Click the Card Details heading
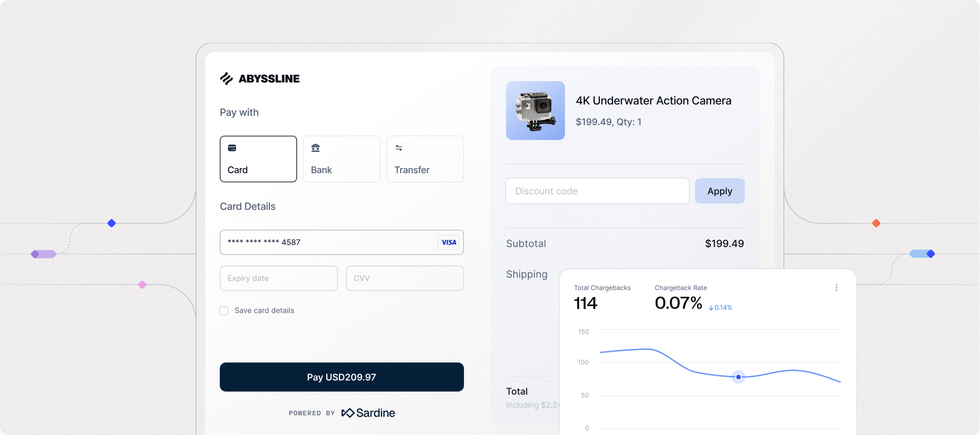This screenshot has height=435, width=980. click(248, 206)
